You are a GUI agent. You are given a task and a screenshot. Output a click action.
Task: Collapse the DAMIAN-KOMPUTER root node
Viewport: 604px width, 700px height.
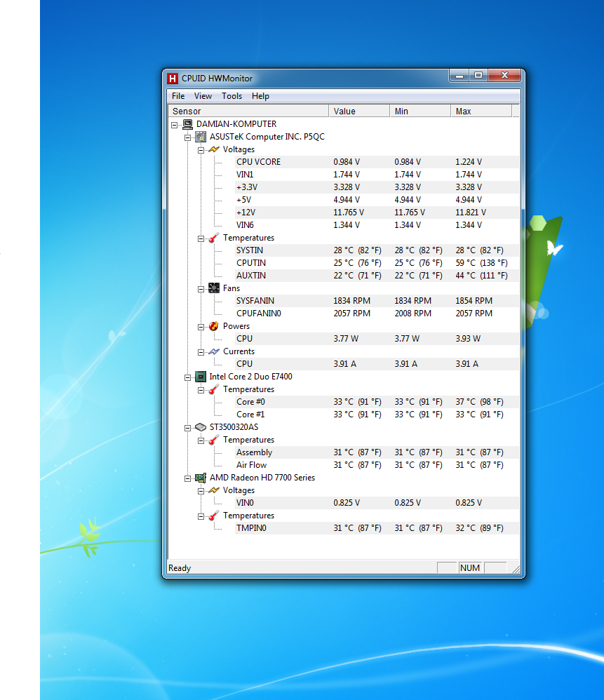(x=175, y=124)
